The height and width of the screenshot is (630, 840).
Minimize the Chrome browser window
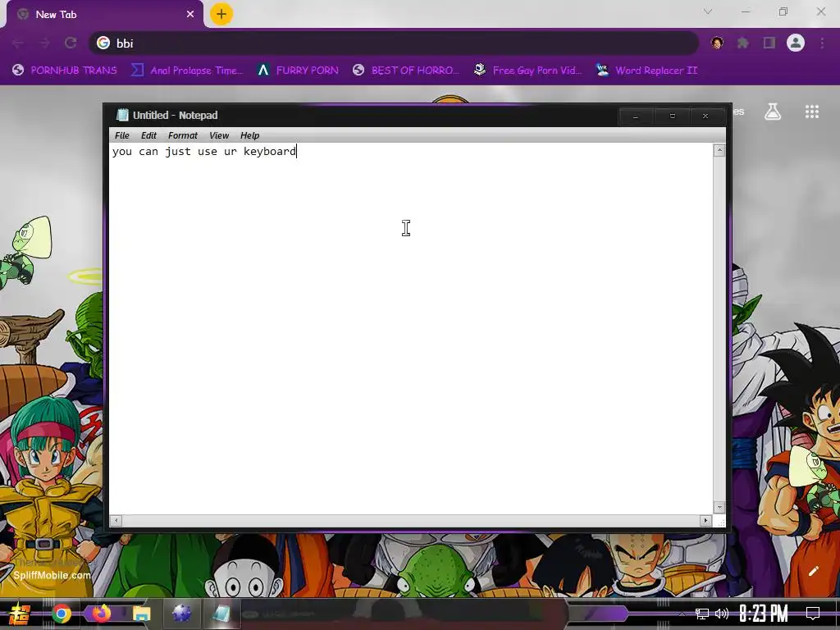pos(746,11)
